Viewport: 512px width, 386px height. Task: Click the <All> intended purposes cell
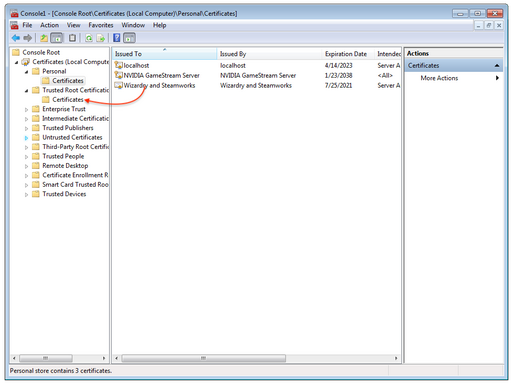coord(385,75)
